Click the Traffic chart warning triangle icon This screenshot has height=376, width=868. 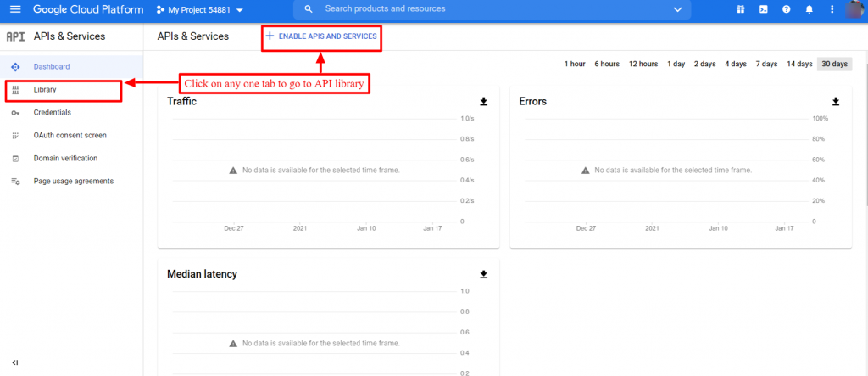[x=233, y=171]
